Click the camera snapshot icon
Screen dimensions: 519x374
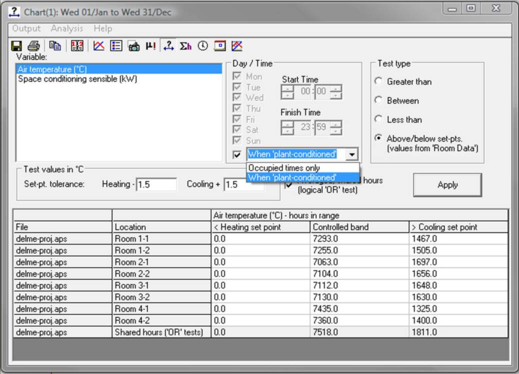[x=134, y=46]
